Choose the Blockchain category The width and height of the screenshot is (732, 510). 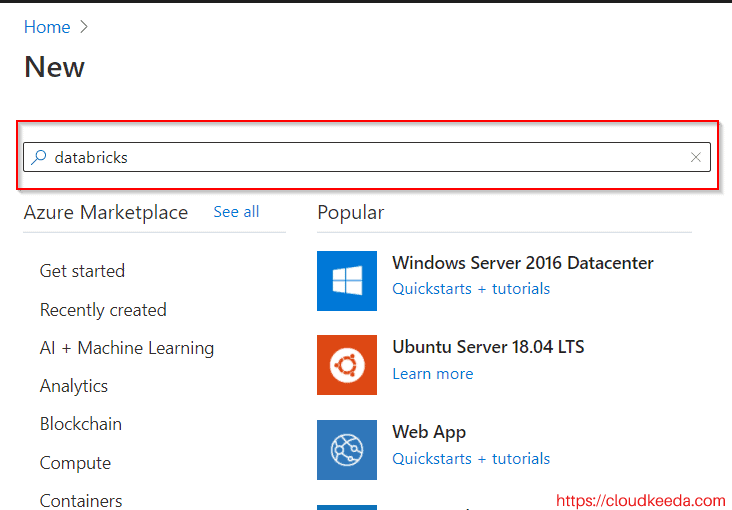point(81,424)
